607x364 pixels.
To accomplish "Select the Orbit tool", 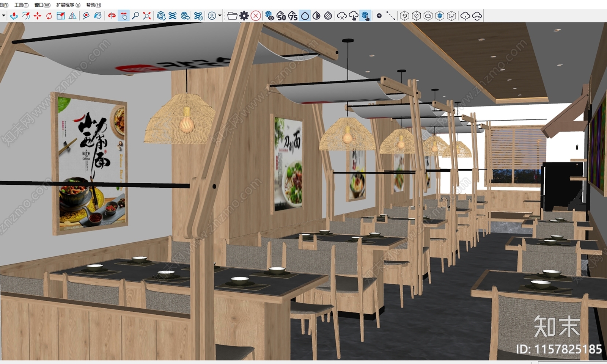I will [x=112, y=16].
